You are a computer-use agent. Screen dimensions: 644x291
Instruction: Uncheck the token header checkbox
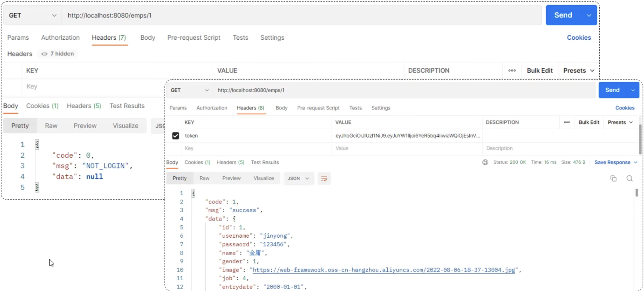(x=175, y=136)
